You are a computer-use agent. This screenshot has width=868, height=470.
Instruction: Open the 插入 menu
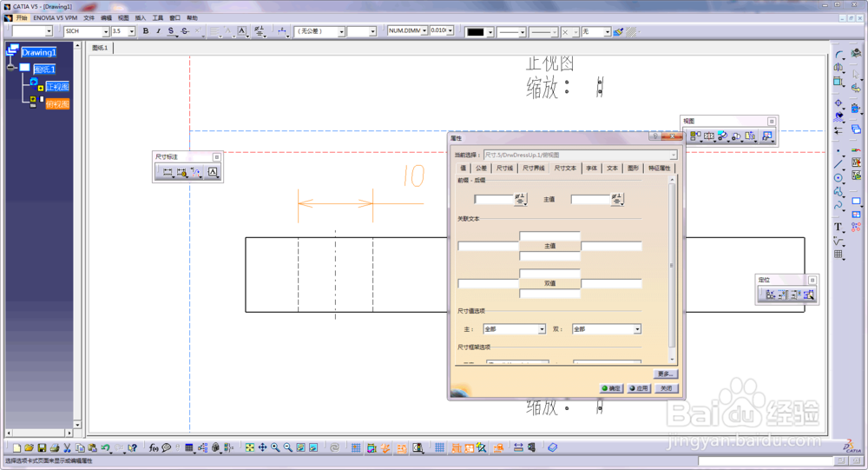[x=141, y=18]
